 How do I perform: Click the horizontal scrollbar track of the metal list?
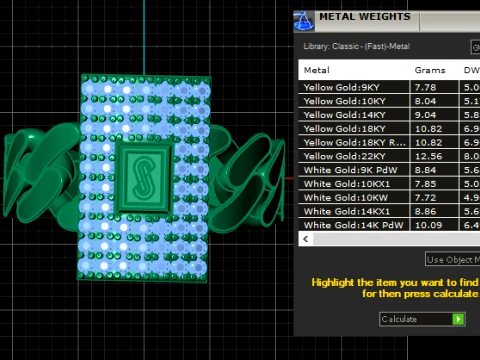[x=396, y=239]
